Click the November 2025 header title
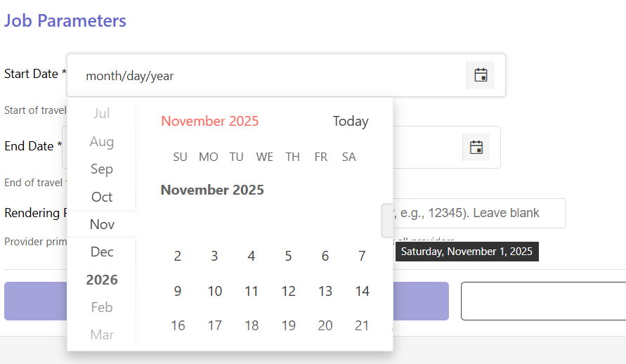The image size is (626, 364). [x=209, y=122]
